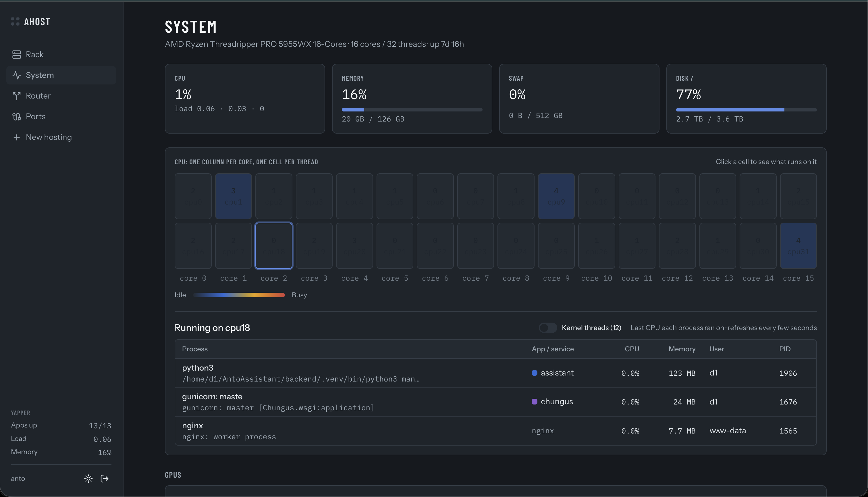This screenshot has width=868, height=497.
Task: Click the Apps up 13/13 status
Action: click(61, 425)
